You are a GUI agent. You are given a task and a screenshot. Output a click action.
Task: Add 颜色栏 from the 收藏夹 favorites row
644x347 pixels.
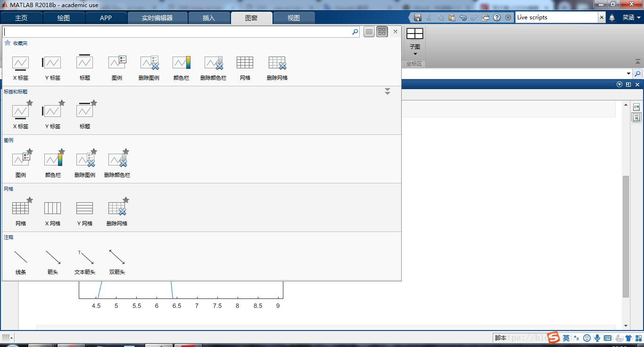coord(181,68)
